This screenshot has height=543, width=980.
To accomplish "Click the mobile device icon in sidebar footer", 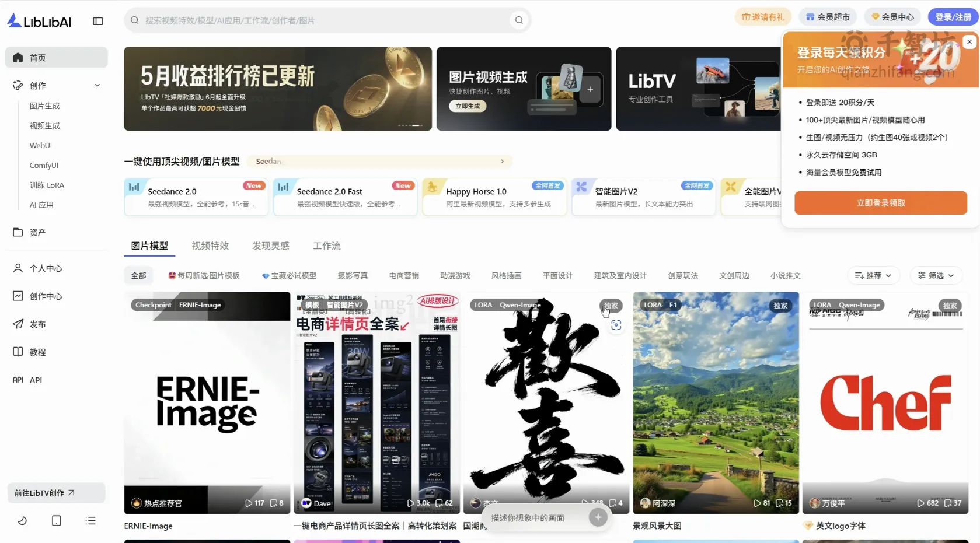I will (x=57, y=521).
